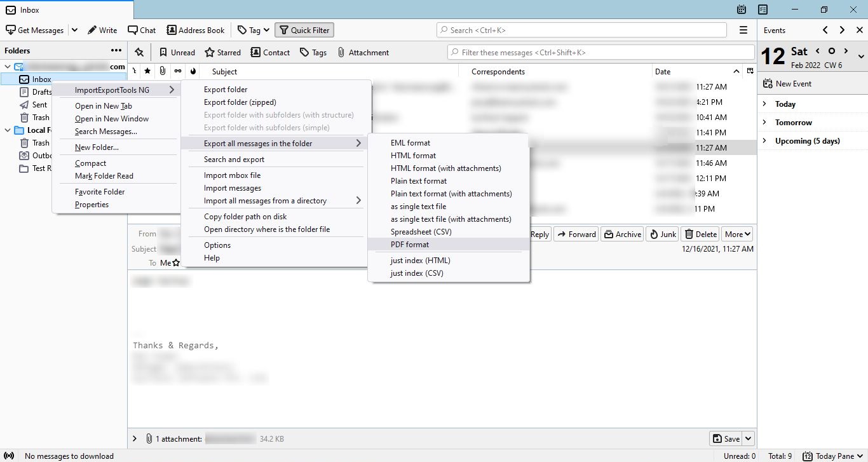The height and width of the screenshot is (462, 868).
Task: Go to previous day in Events
Action: (x=818, y=51)
